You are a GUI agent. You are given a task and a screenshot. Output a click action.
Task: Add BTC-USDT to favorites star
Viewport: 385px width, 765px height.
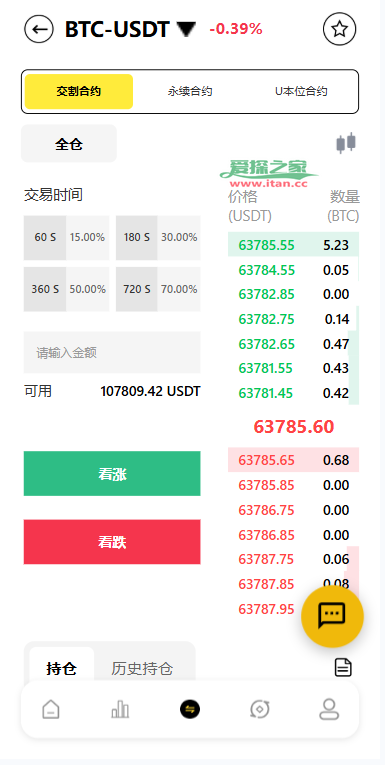pyautogui.click(x=340, y=29)
